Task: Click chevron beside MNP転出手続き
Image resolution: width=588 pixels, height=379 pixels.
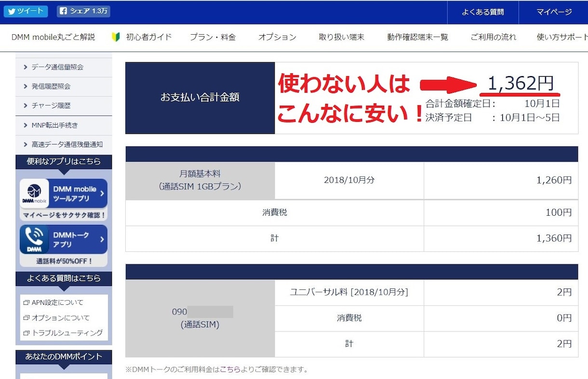Action: 25,125
